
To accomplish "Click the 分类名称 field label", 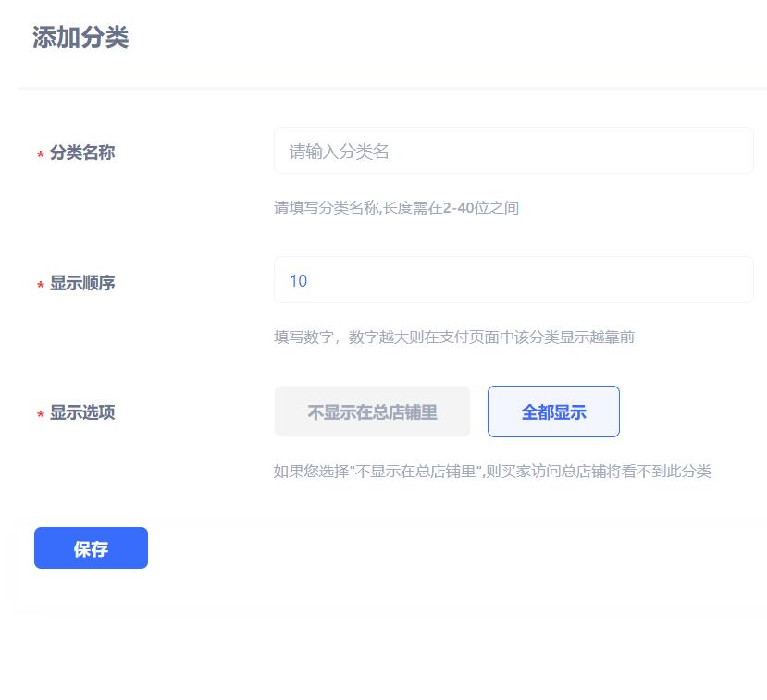I will tap(82, 153).
